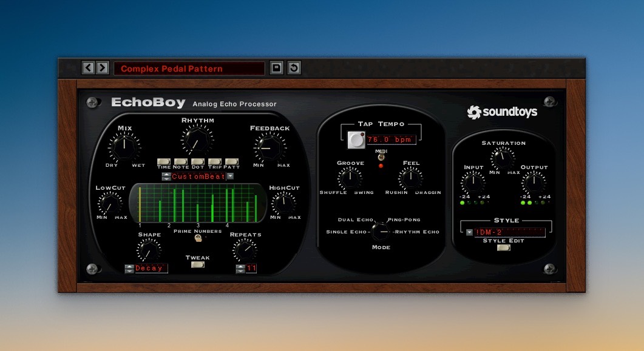This screenshot has height=351, width=644.
Task: Click the Saturation knob
Action: click(x=503, y=158)
